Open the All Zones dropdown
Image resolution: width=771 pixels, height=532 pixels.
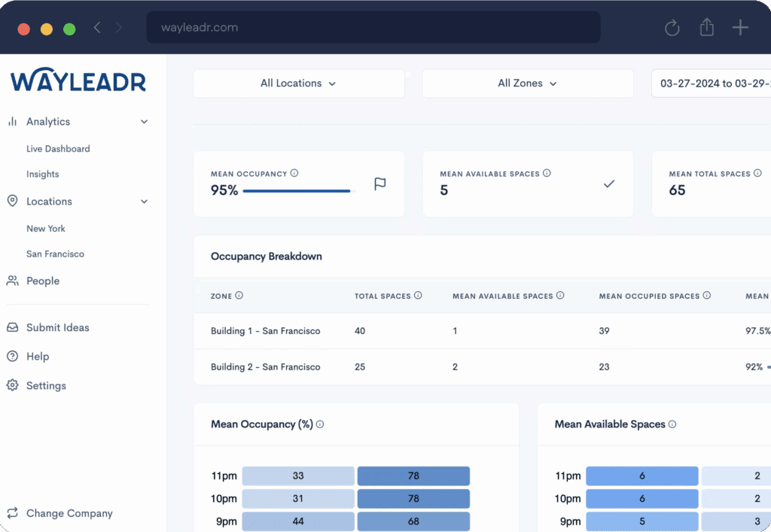click(x=527, y=83)
